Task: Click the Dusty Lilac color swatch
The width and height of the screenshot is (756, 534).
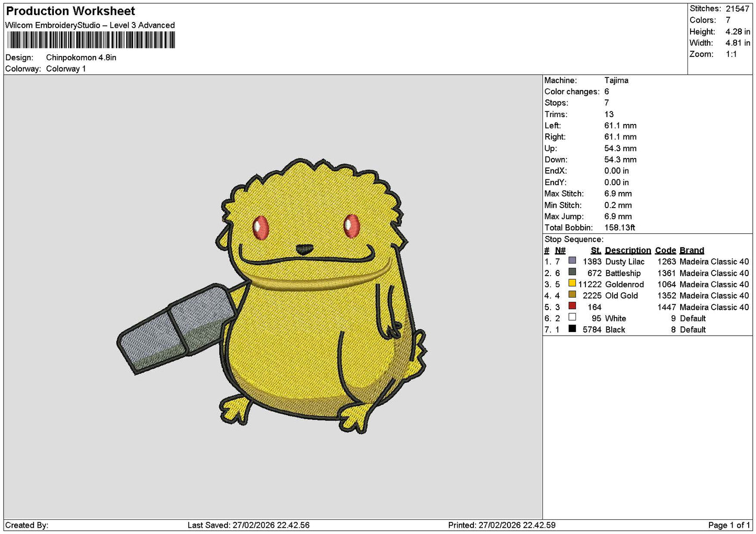Action: (x=572, y=260)
